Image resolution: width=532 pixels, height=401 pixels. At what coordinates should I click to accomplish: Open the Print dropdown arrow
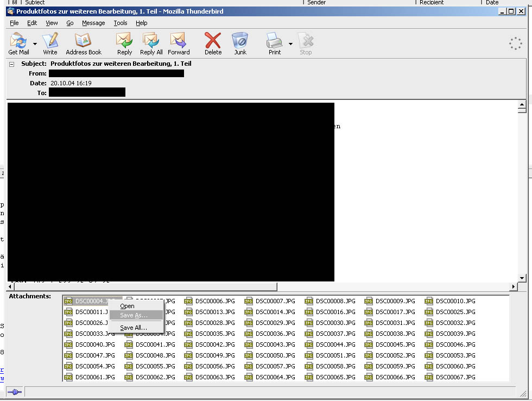[x=290, y=43]
